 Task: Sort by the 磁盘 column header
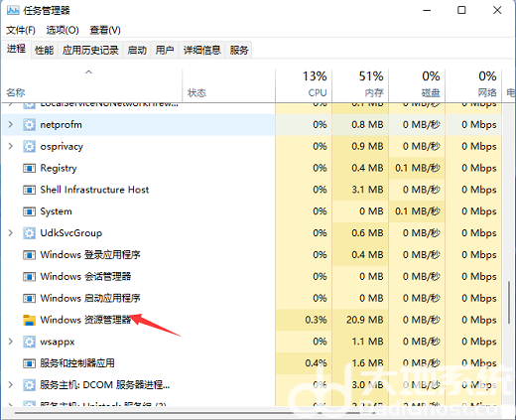417,85
